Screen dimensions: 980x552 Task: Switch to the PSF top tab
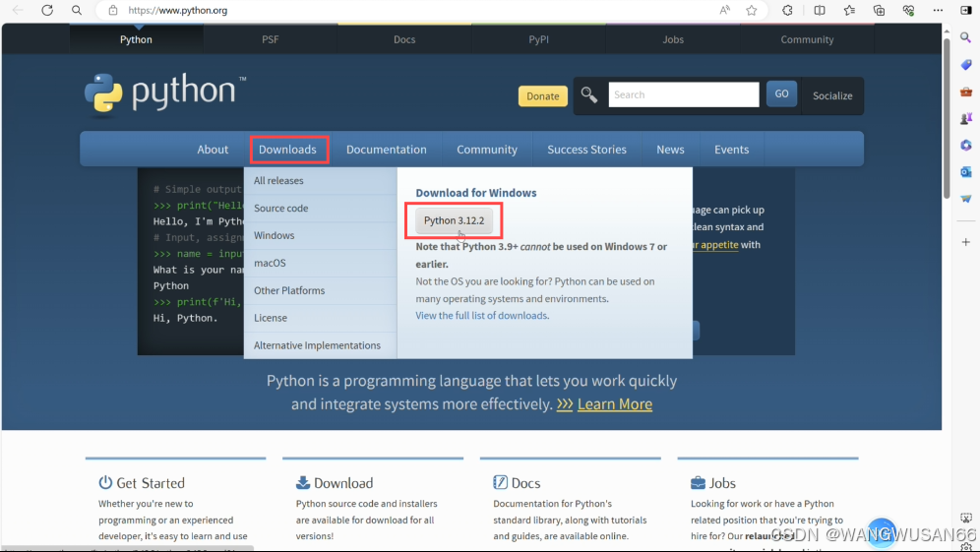(x=270, y=39)
